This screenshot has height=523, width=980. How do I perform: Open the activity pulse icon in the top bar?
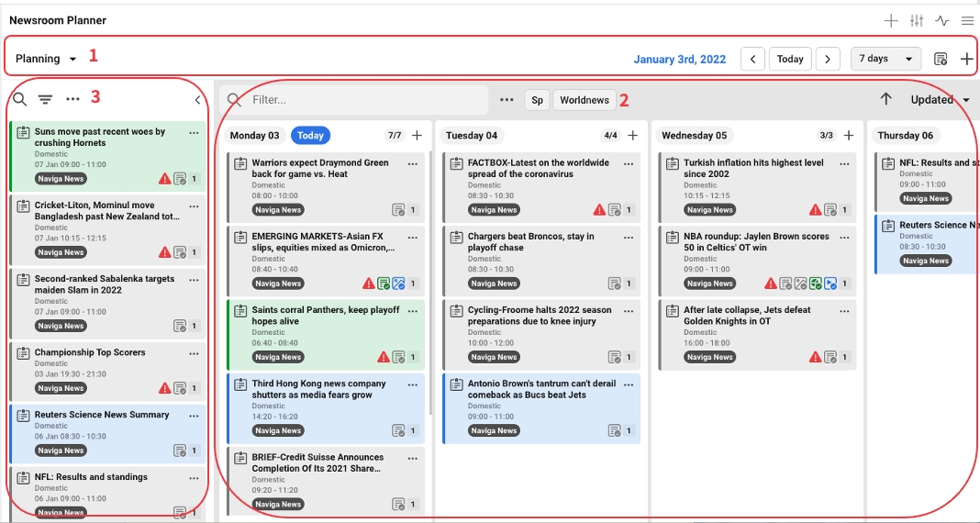click(942, 21)
